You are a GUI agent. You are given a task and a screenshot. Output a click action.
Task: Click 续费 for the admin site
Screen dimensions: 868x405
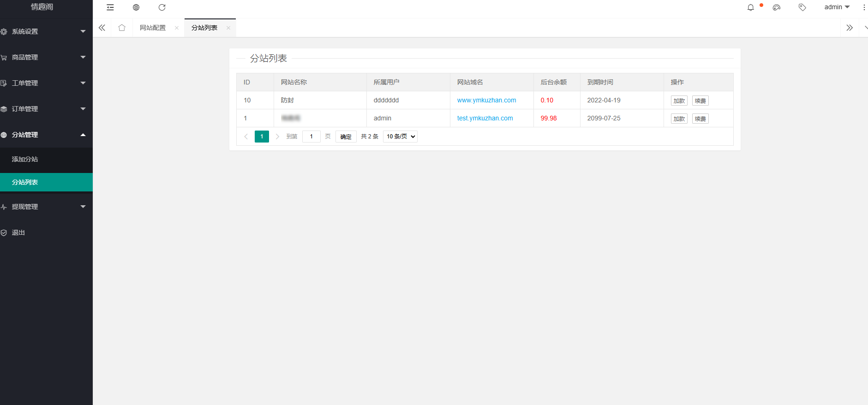(700, 119)
